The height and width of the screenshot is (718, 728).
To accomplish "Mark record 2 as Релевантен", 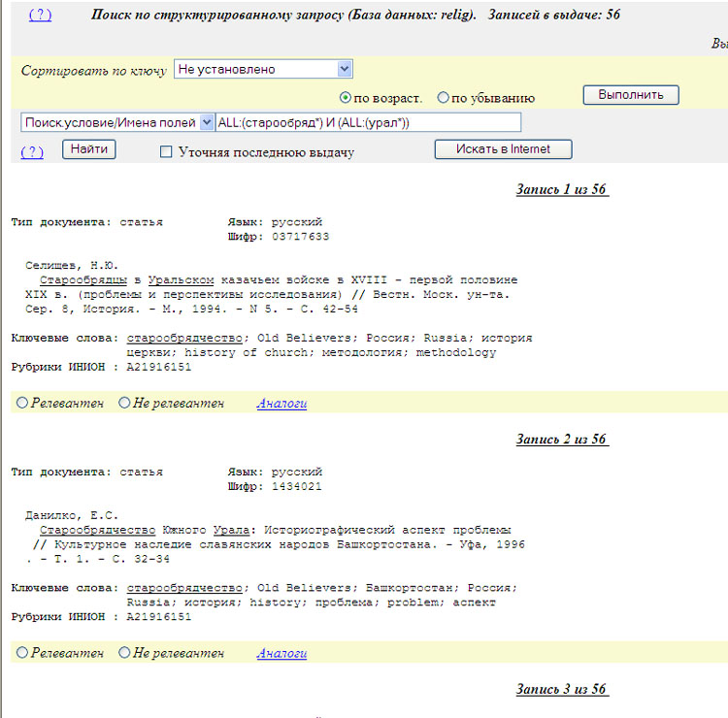I will [22, 653].
